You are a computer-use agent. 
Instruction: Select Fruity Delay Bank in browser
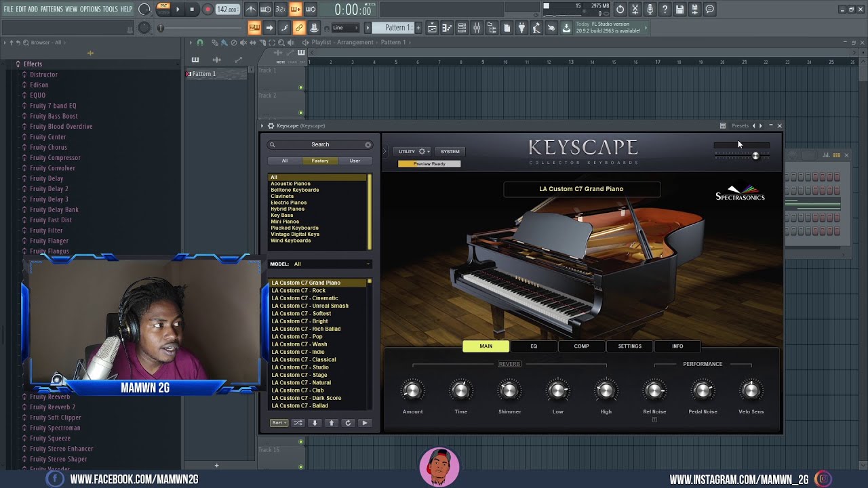pos(54,209)
